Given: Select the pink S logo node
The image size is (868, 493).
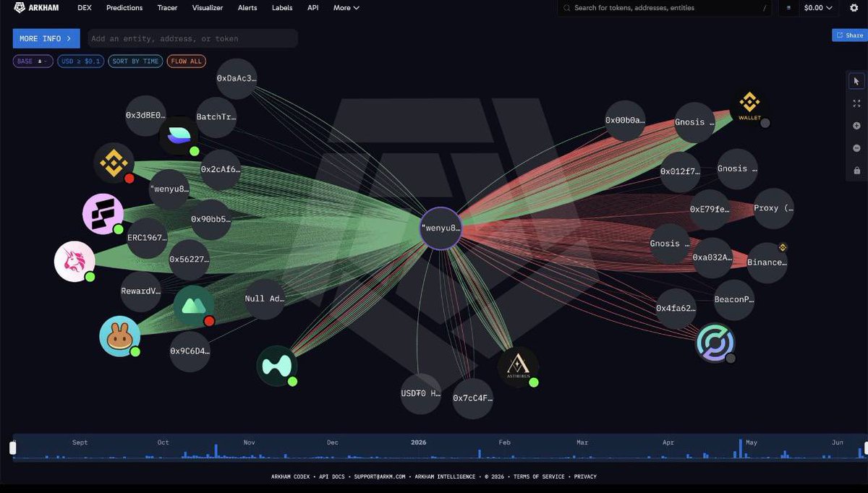Looking at the screenshot, I should 103,214.
